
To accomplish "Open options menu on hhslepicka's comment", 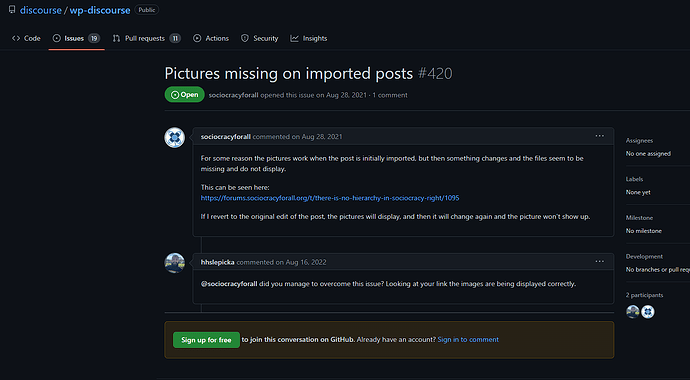I will click(599, 261).
